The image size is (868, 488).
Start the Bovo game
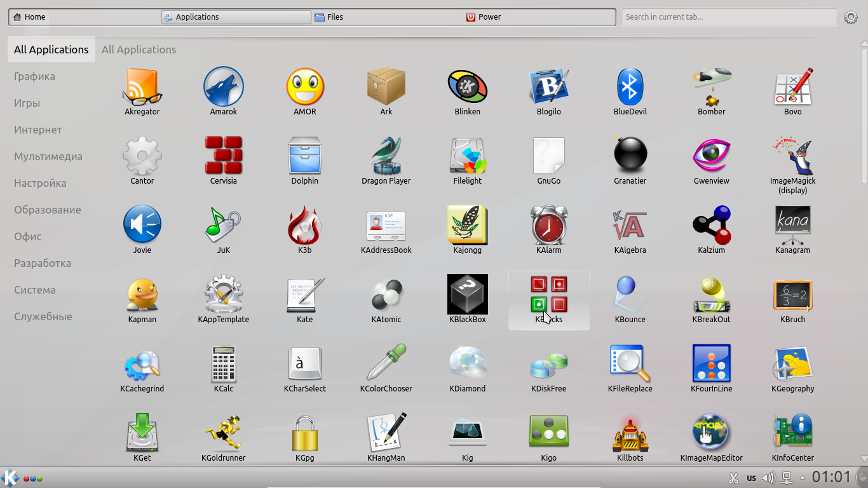pos(793,92)
